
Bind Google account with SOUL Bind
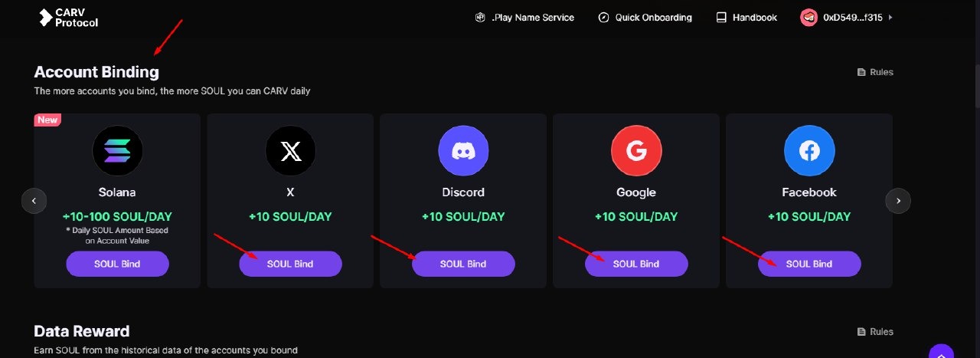pyautogui.click(x=636, y=264)
